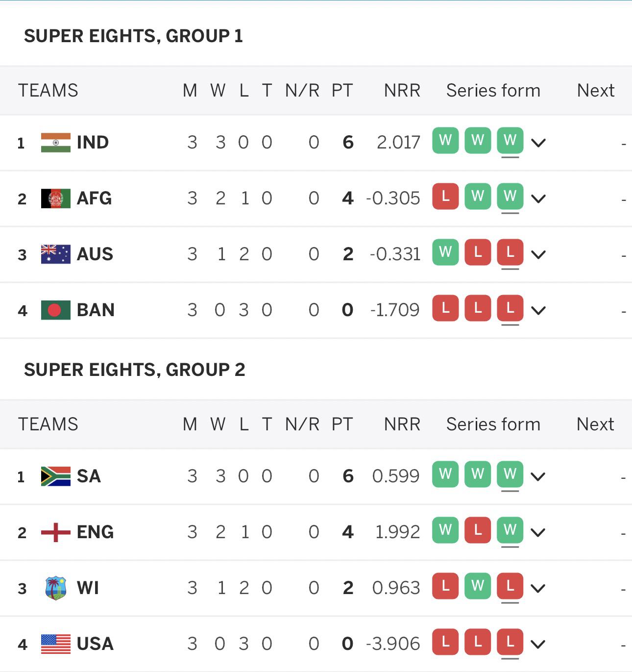Expand Australia's series form details
The width and height of the screenshot is (632, 672).
point(538,255)
